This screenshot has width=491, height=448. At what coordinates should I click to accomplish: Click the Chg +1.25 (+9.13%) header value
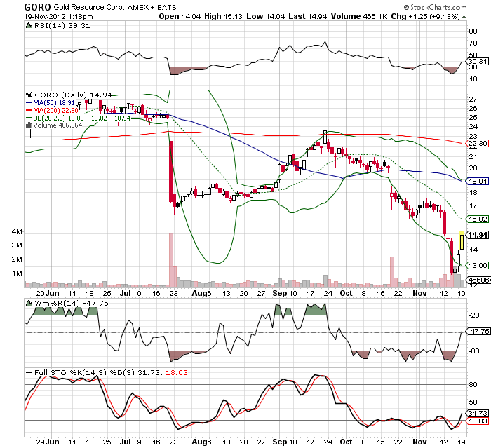425,17
